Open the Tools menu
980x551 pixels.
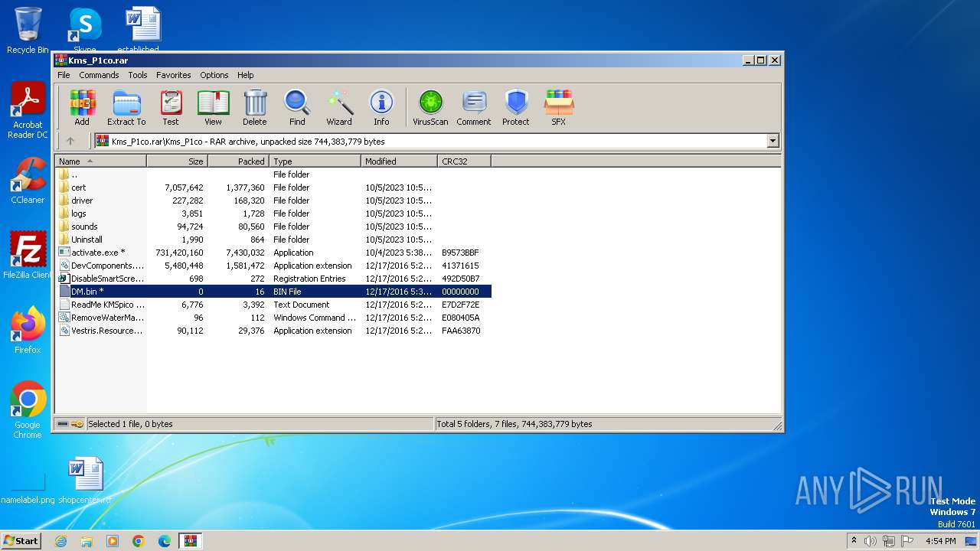[138, 75]
